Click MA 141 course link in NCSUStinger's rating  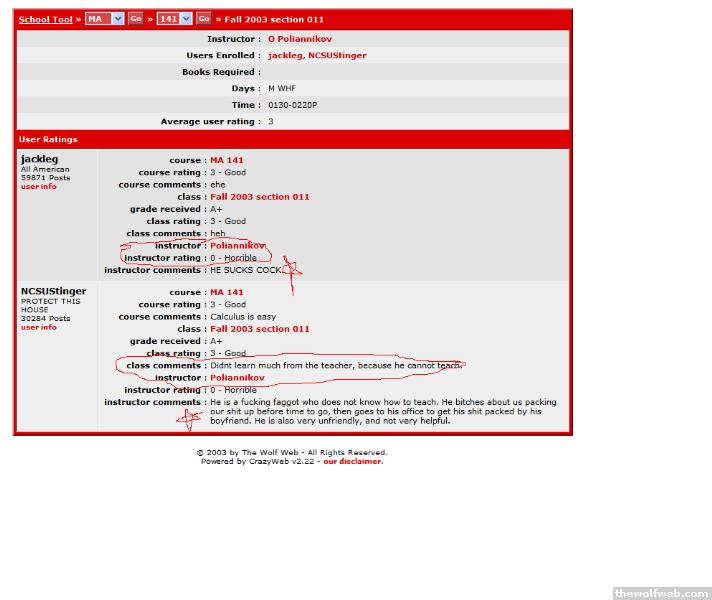226,292
